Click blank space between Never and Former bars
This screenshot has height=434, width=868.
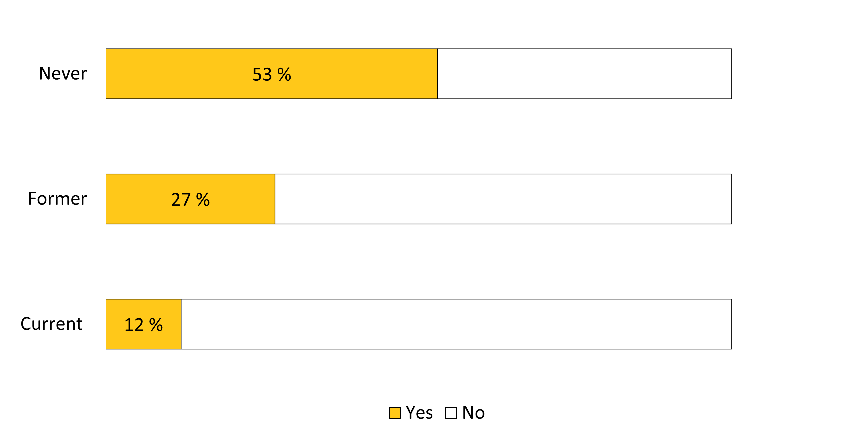[x=419, y=137]
